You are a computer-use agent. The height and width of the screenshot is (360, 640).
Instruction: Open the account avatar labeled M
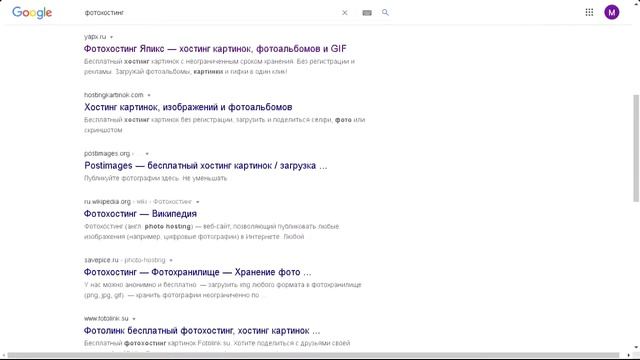pyautogui.click(x=611, y=12)
